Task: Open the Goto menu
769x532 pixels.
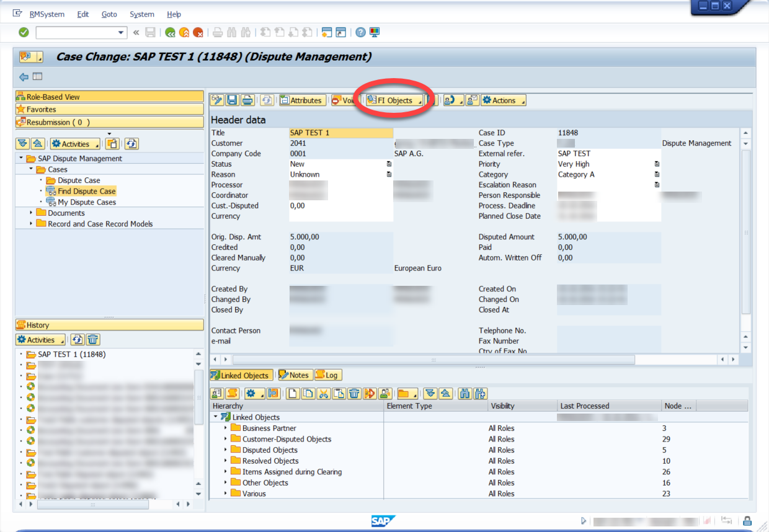Action: point(109,14)
